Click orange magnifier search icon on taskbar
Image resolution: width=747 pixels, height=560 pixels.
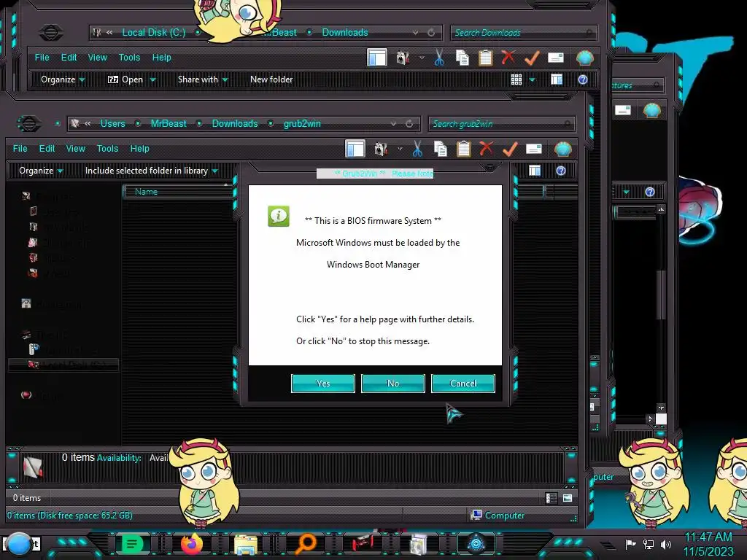tap(306, 544)
